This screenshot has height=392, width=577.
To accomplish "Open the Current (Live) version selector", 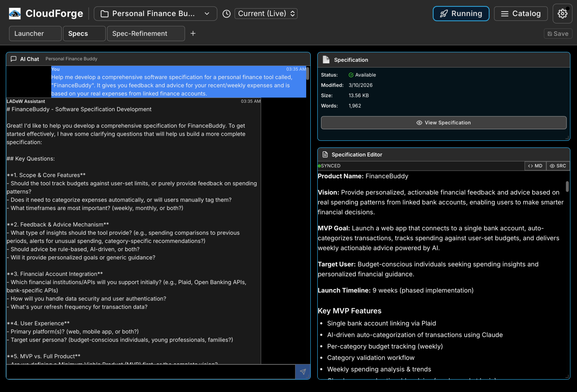I will point(266,13).
